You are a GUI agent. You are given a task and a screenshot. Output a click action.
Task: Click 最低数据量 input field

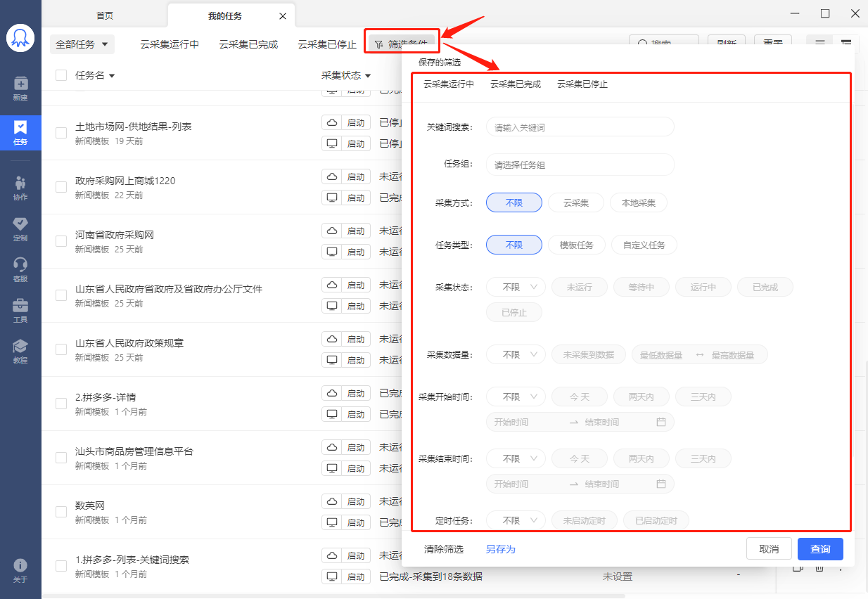(661, 355)
